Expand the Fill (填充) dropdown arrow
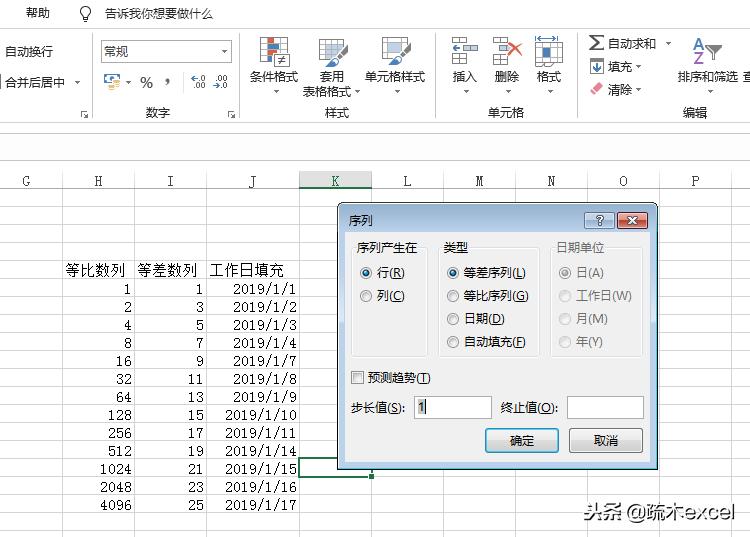 (638, 66)
